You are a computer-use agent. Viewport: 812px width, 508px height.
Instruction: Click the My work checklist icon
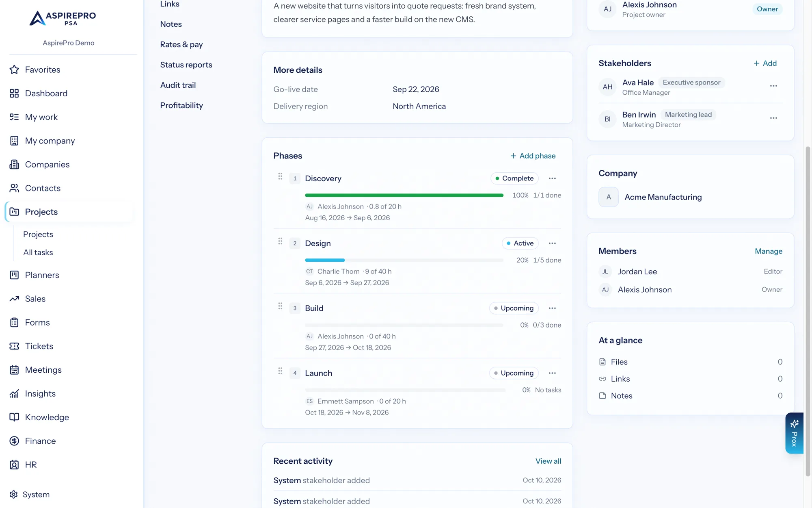pyautogui.click(x=14, y=117)
